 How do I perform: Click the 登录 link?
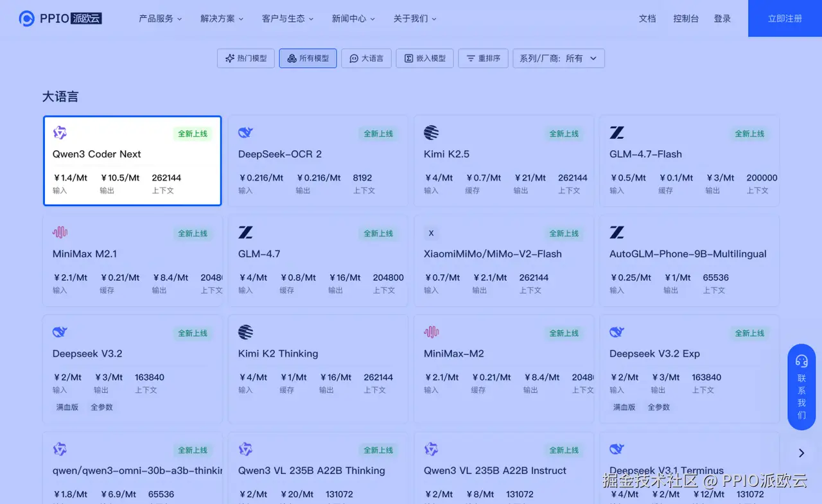(x=722, y=19)
